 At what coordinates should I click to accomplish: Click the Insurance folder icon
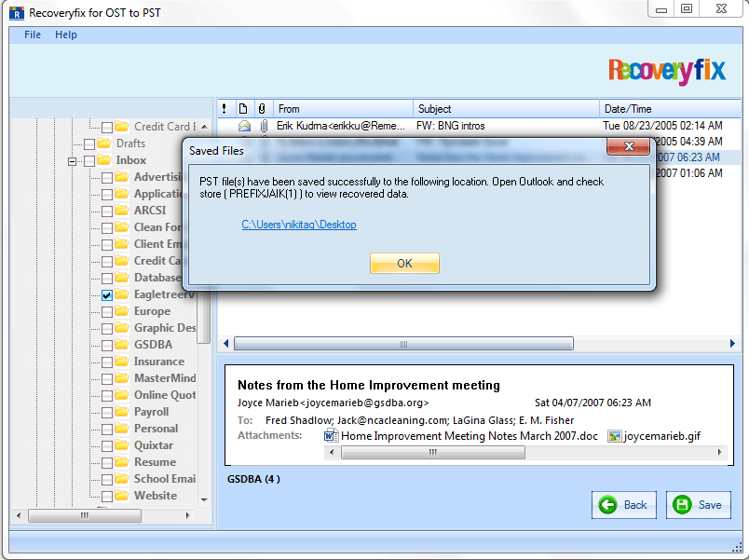click(x=122, y=361)
